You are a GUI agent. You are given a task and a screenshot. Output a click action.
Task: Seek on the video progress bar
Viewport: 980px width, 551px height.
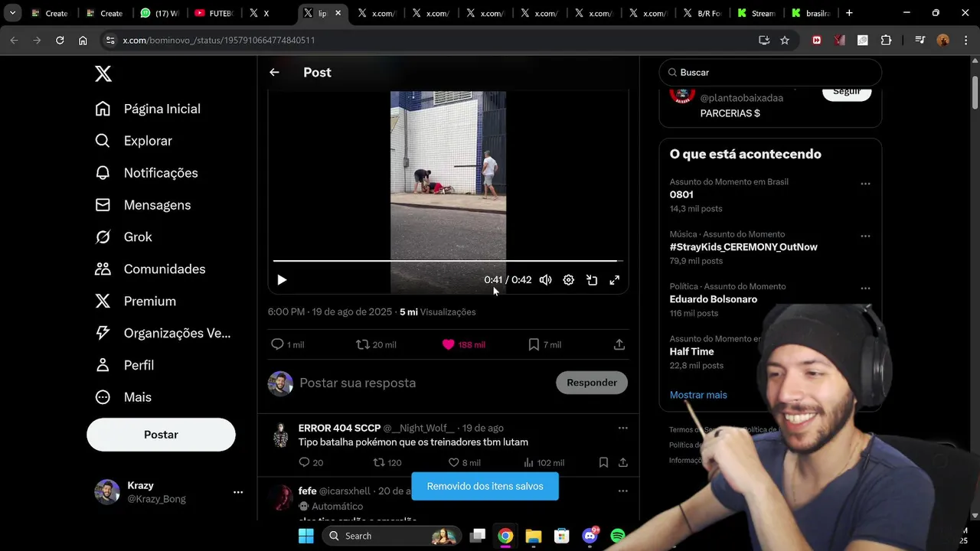(x=448, y=261)
